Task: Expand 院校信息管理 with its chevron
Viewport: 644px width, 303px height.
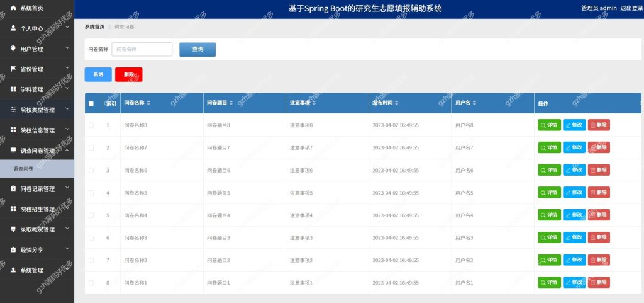Action: click(x=67, y=129)
